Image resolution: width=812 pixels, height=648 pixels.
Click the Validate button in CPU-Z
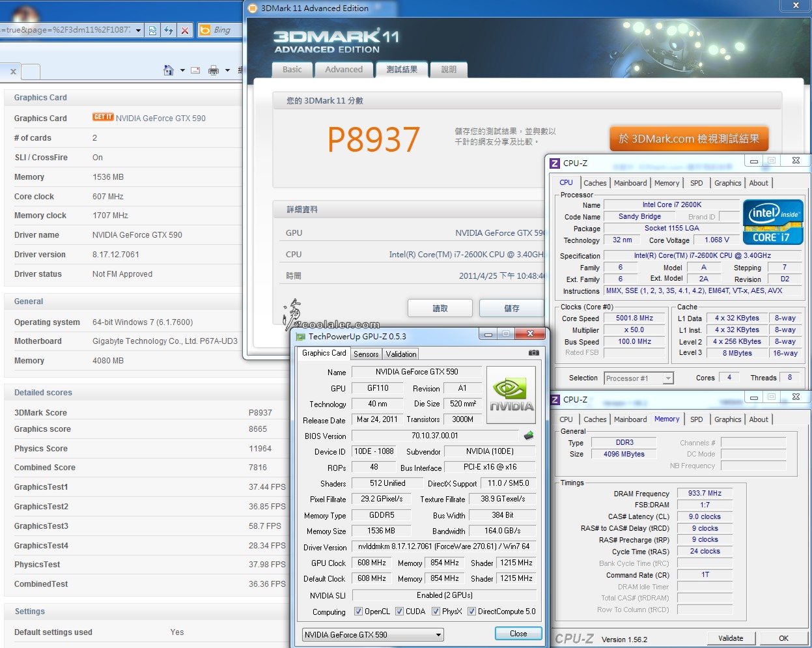point(731,638)
